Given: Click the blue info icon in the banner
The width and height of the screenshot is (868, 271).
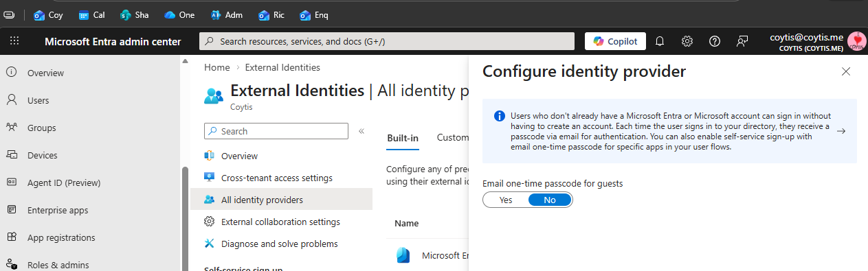Looking at the screenshot, I should [x=500, y=115].
